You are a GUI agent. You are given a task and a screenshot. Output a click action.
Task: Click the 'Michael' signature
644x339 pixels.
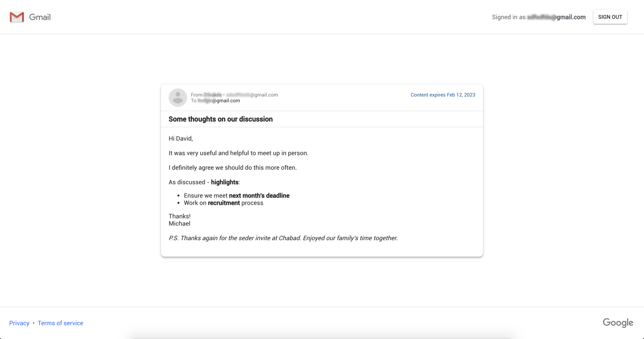click(x=179, y=224)
